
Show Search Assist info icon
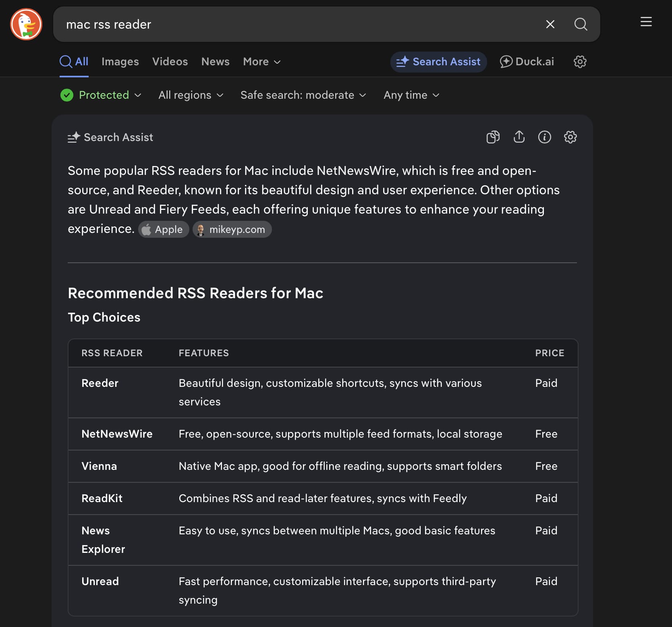544,137
